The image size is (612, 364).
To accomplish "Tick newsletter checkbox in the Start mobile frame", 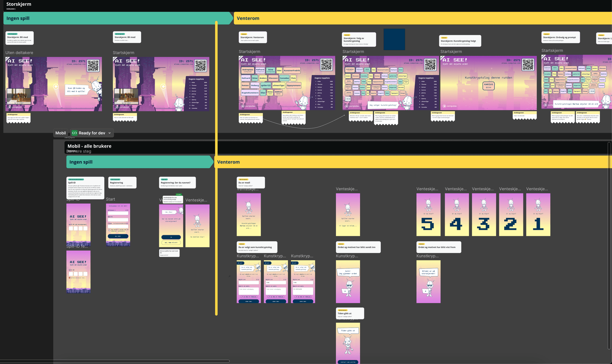I will tap(109, 230).
